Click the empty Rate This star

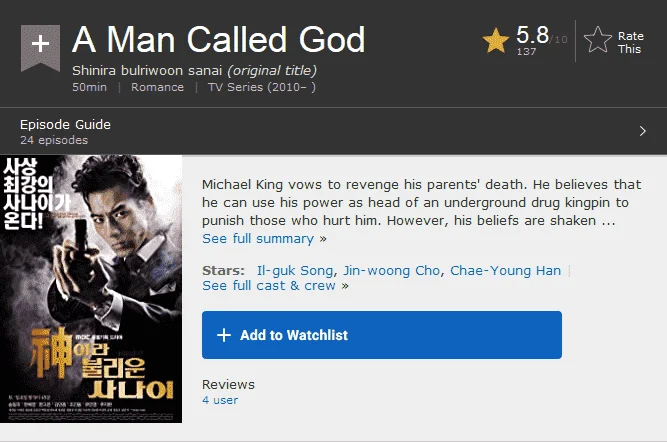[x=598, y=40]
